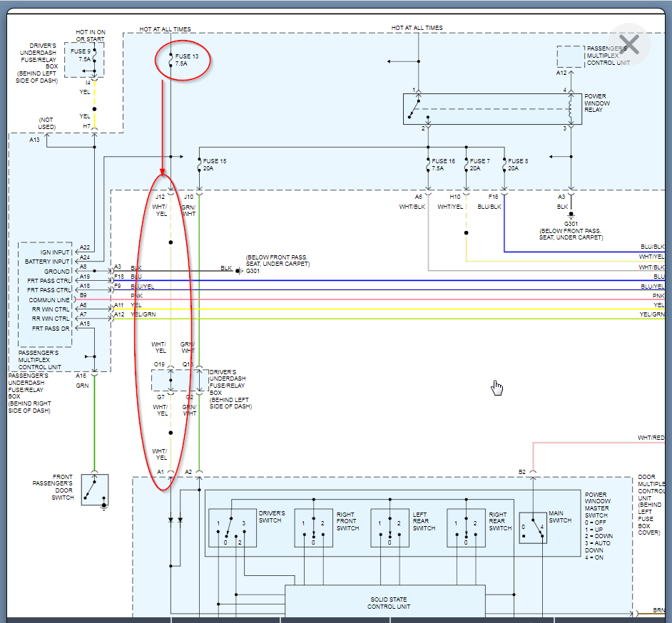Viewport: 672px width, 623px height.
Task: Select the main switch box
Action: pos(533,528)
